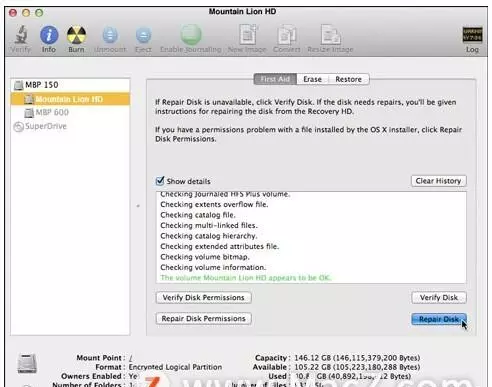The height and width of the screenshot is (387, 492).
Task: Click the window title Mountain Lion HD
Action: click(242, 12)
